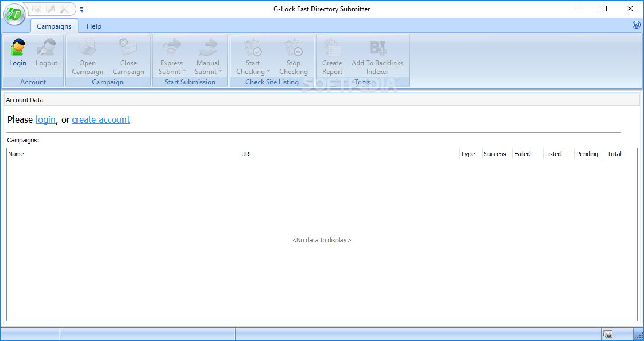The width and height of the screenshot is (644, 341).
Task: Click the tools quick access toolbar icon
Action: (x=64, y=9)
